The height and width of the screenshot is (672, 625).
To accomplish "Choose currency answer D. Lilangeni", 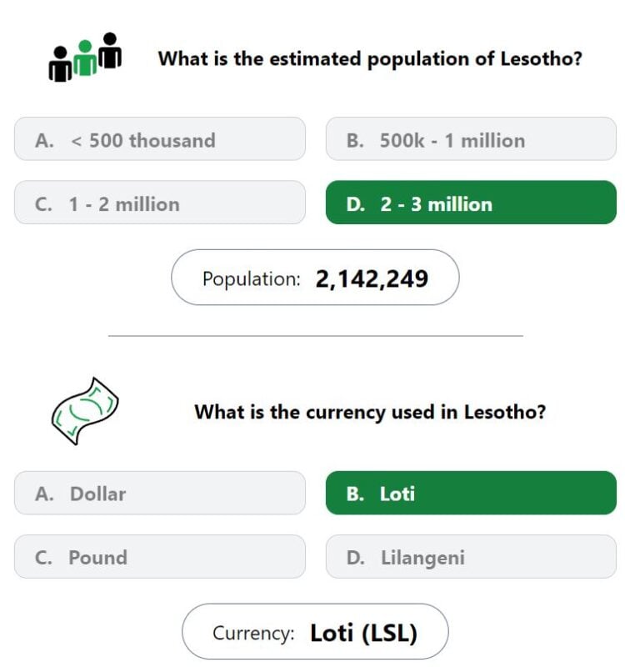I will pyautogui.click(x=471, y=556).
